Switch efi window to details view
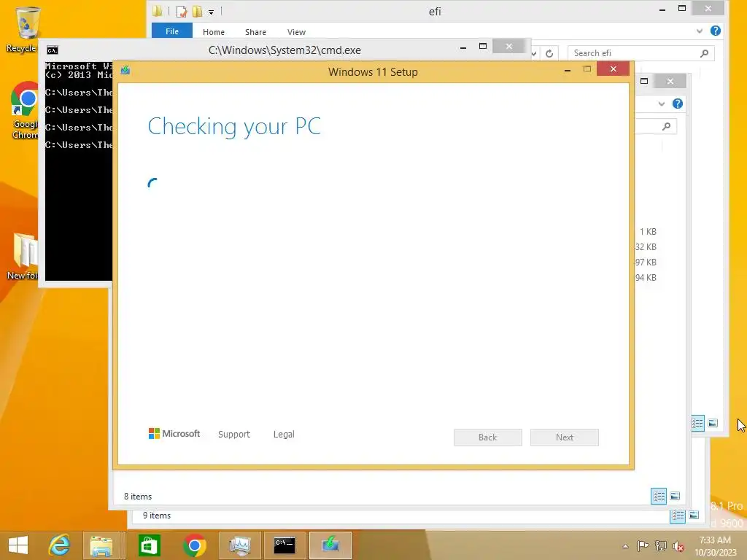The width and height of the screenshot is (747, 560). (697, 424)
